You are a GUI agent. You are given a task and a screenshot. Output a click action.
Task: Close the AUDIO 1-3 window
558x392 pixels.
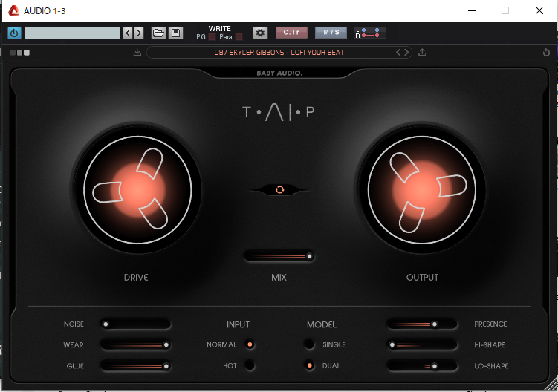[539, 10]
